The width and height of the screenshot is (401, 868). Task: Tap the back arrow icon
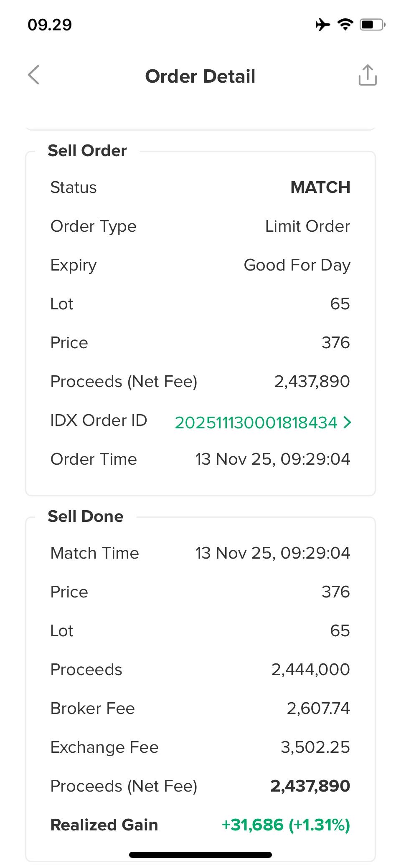(x=34, y=75)
